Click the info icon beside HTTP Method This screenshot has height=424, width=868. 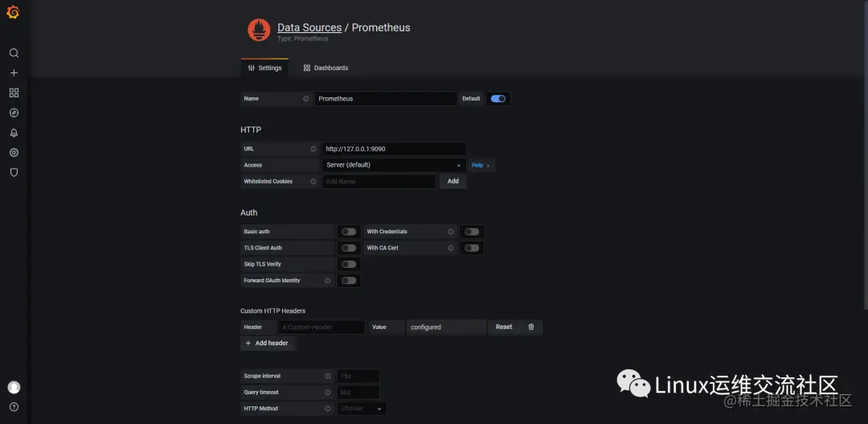tap(328, 409)
